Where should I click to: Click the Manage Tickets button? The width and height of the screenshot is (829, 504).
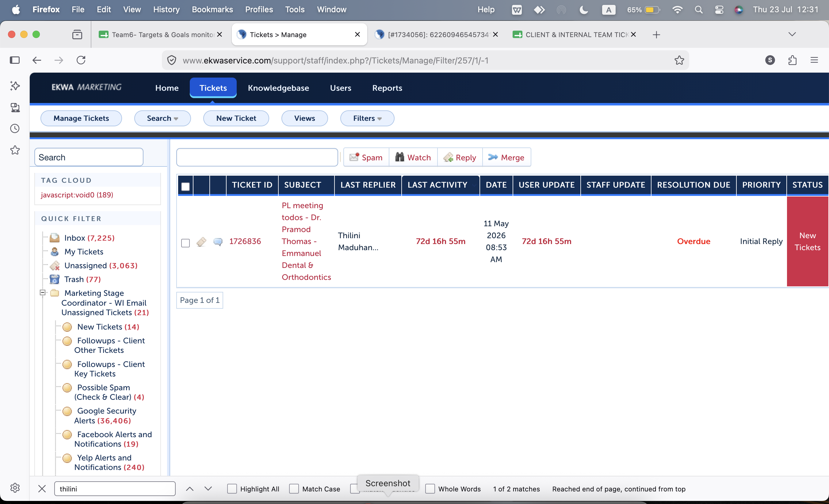click(x=81, y=118)
